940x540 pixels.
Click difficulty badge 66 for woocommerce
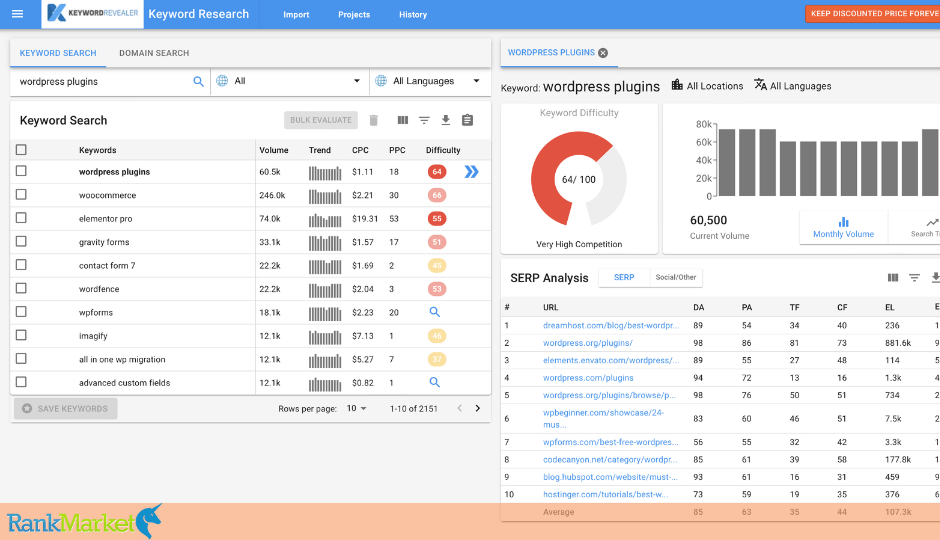[437, 195]
